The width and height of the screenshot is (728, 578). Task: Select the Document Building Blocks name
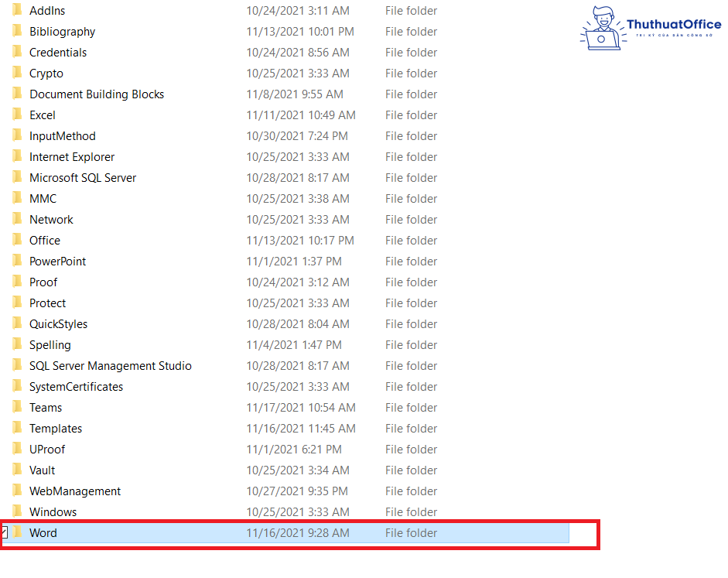coord(97,94)
